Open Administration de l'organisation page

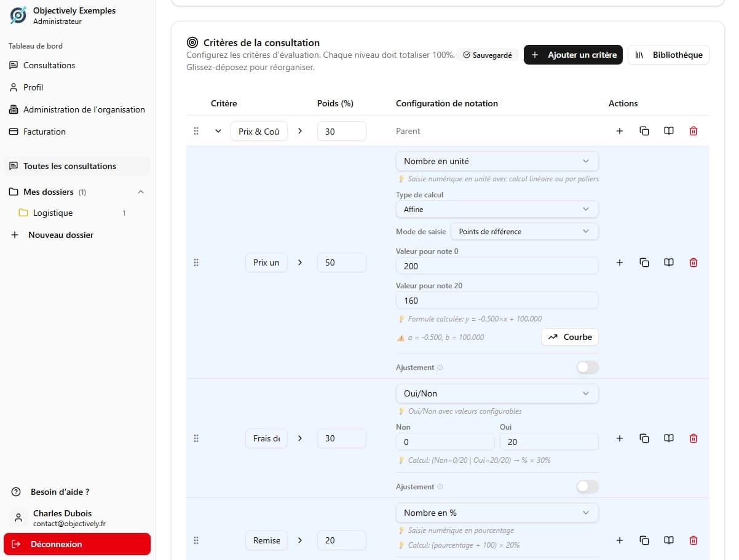(84, 109)
